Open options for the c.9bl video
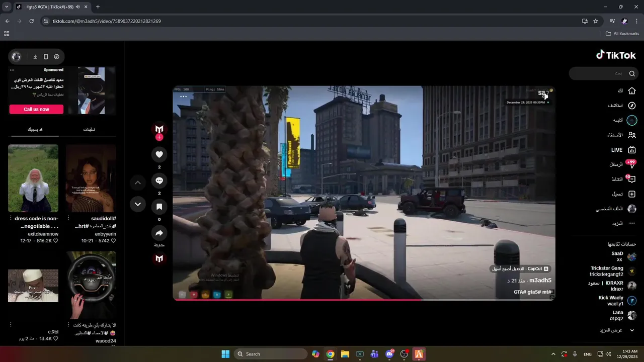The image size is (644, 362). pos(11,325)
